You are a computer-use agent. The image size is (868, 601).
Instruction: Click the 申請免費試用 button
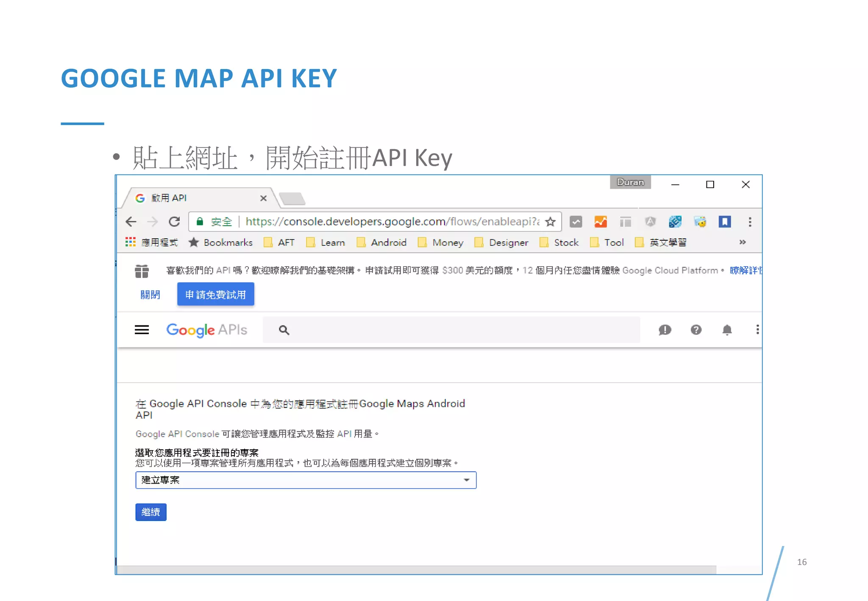[x=216, y=294]
